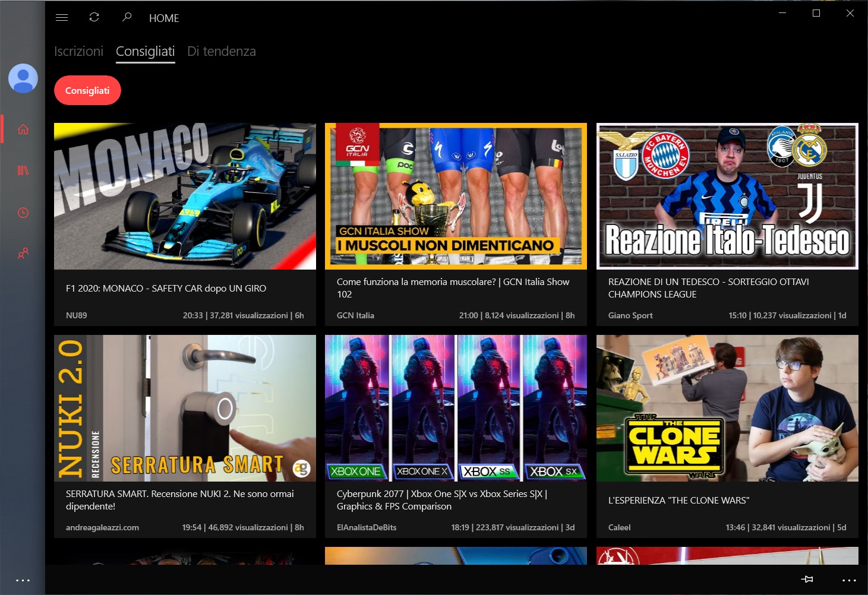
Task: Open the F1 2020 Monaco video thumbnail
Action: [185, 196]
